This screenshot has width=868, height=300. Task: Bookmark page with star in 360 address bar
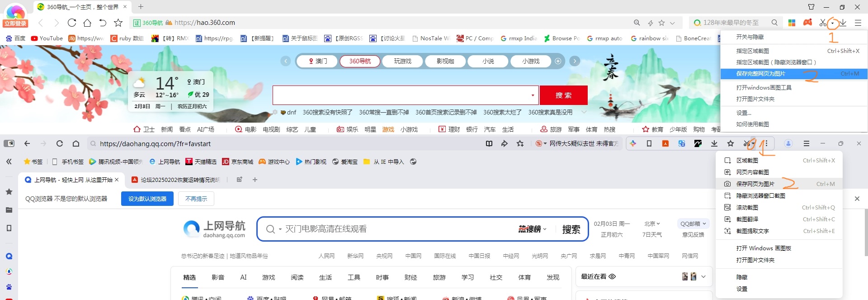coord(661,23)
